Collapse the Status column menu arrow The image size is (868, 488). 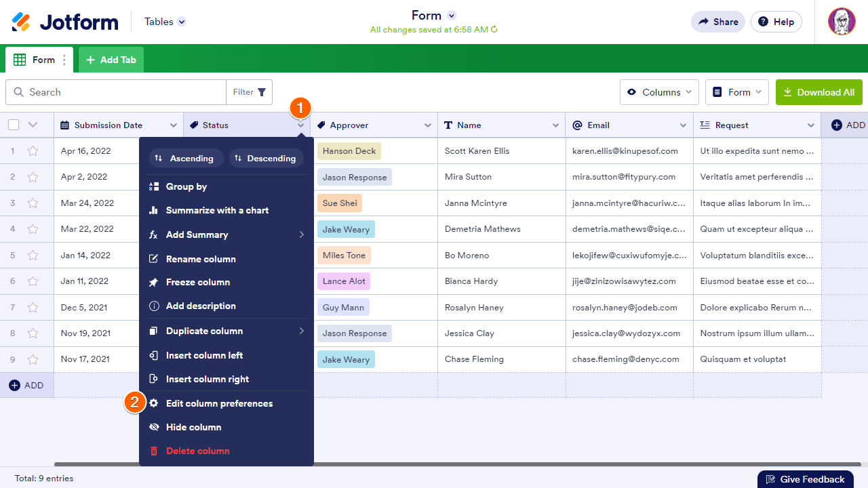tap(300, 125)
